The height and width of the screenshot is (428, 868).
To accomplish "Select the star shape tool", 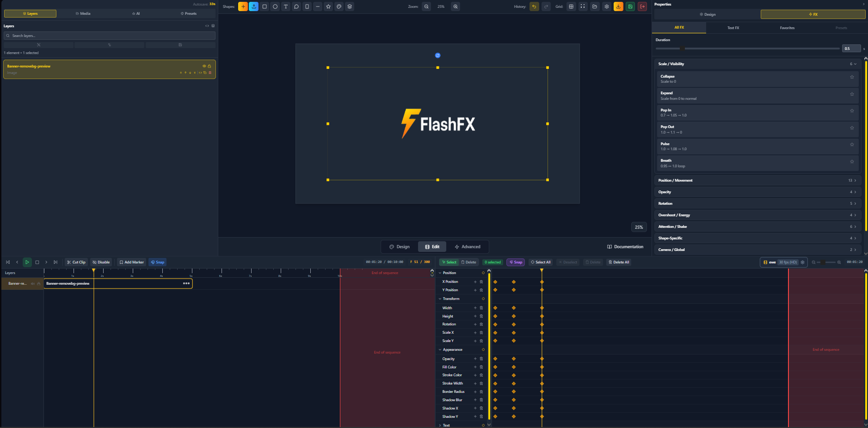I will pyautogui.click(x=328, y=6).
